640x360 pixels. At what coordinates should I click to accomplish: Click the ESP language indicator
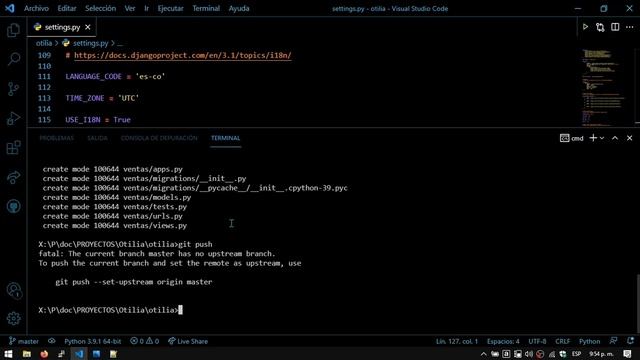(x=576, y=353)
